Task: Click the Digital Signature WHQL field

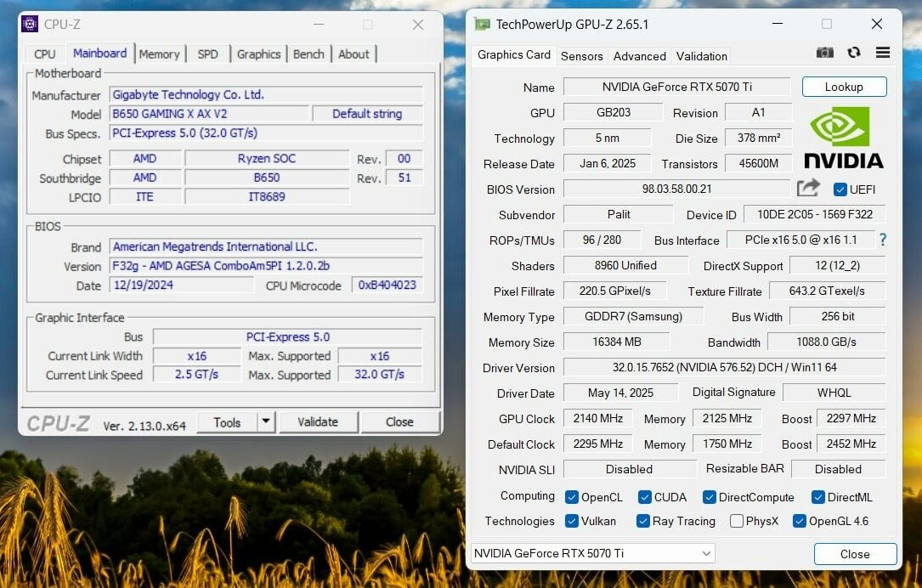Action: tap(834, 393)
